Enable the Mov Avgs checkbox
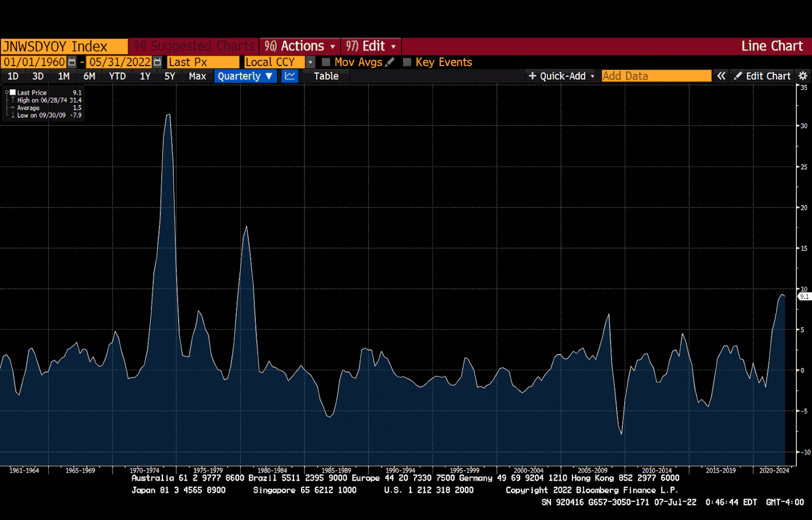The image size is (812, 520). click(x=327, y=62)
